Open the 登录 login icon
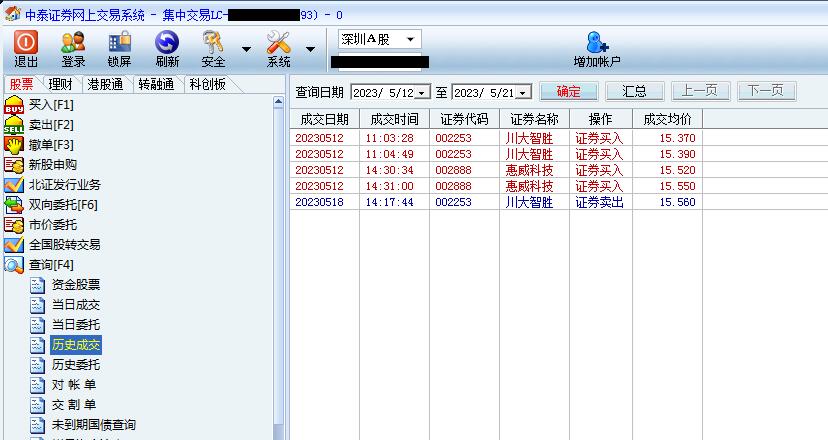 tap(73, 42)
